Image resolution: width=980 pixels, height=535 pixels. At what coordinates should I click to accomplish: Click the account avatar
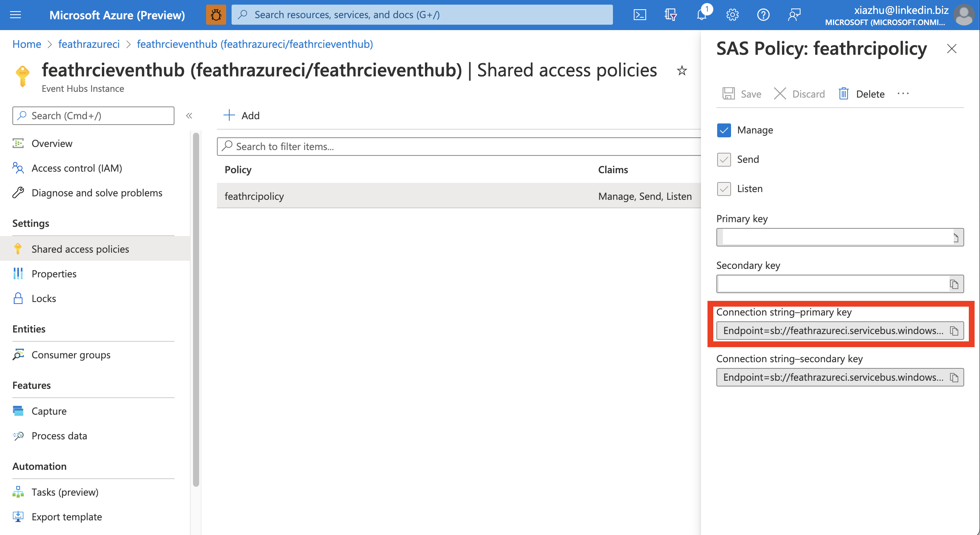(964, 15)
